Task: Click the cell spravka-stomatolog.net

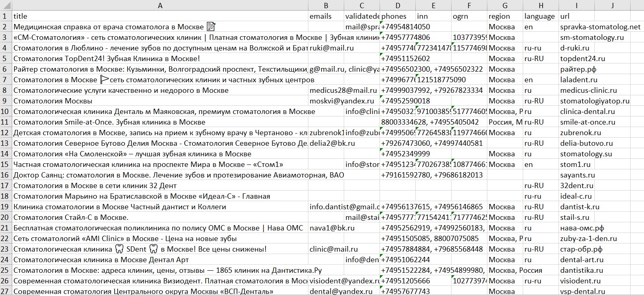Action: [600, 27]
